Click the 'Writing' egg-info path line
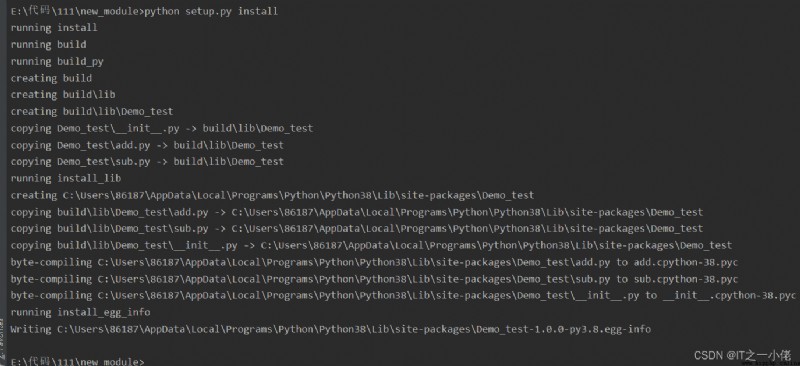 [x=331, y=329]
